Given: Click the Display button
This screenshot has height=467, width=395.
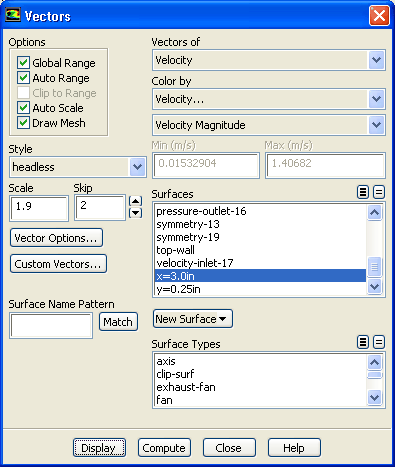Looking at the screenshot, I should 99,448.
